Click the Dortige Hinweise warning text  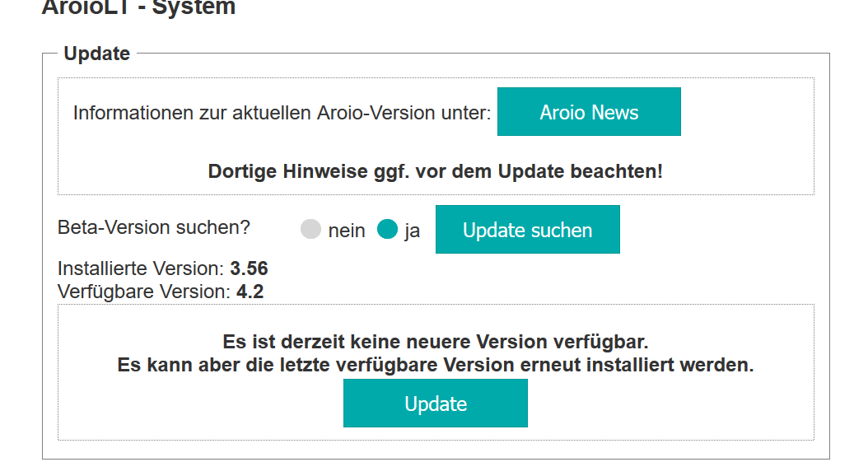[x=435, y=172]
